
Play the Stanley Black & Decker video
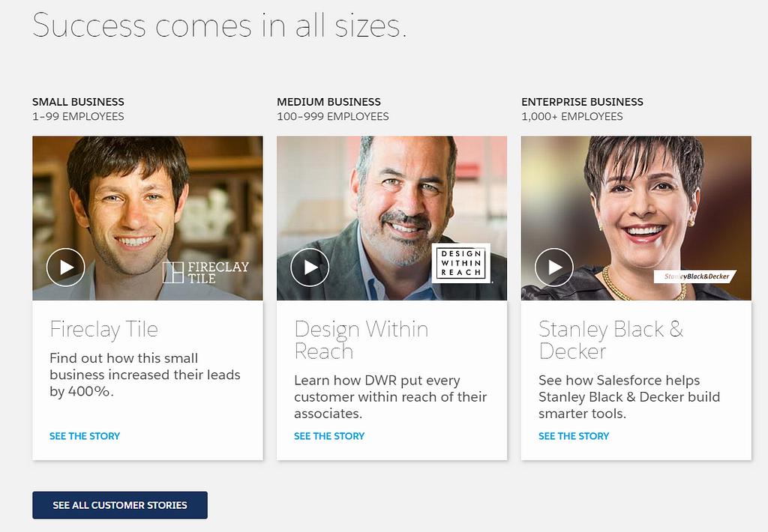click(x=554, y=267)
